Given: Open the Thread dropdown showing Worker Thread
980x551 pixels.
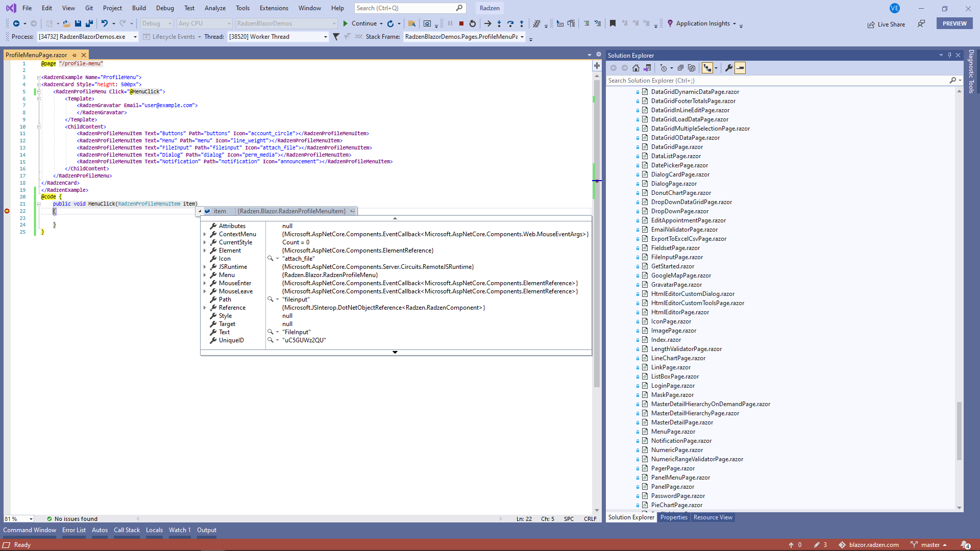Looking at the screenshot, I should pyautogui.click(x=325, y=36).
